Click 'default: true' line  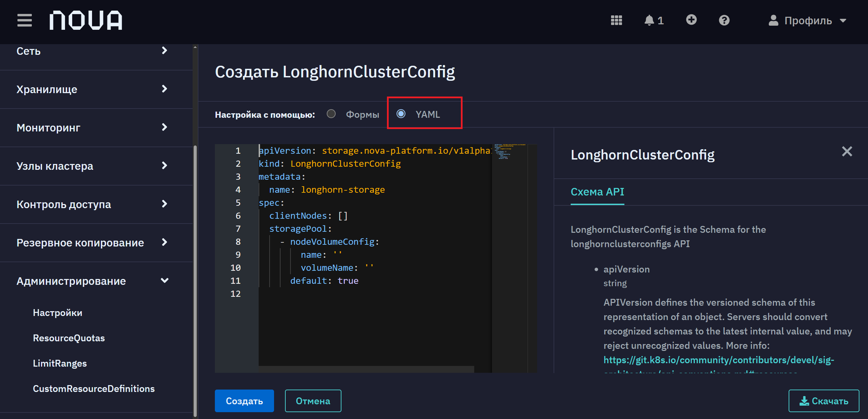tap(324, 281)
